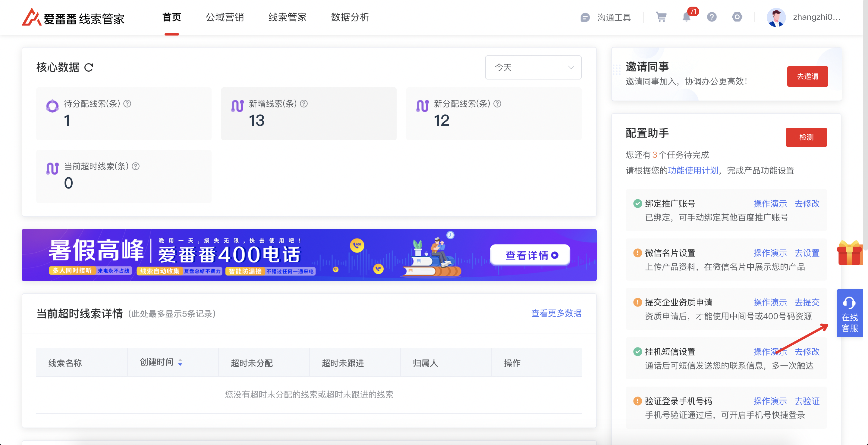The height and width of the screenshot is (445, 868).
Task: Click the 操作 column header
Action: (x=512, y=363)
